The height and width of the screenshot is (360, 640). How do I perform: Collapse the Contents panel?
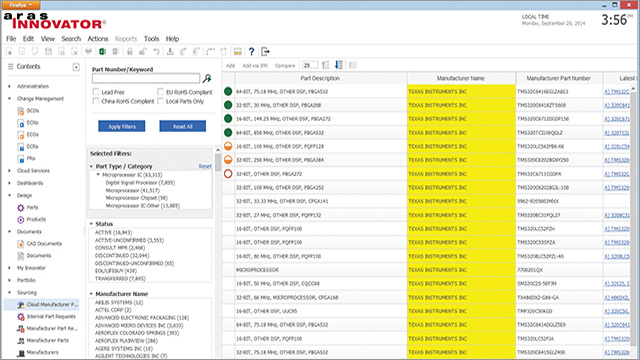[76, 67]
